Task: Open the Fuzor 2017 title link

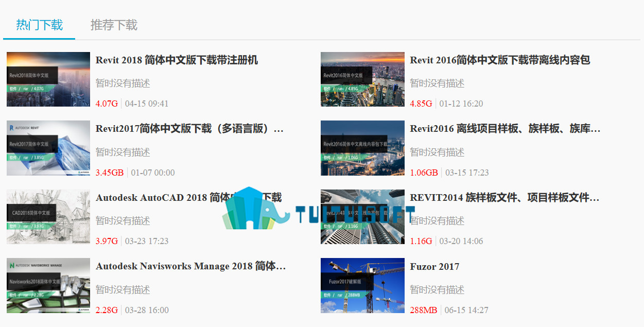Action: click(434, 267)
